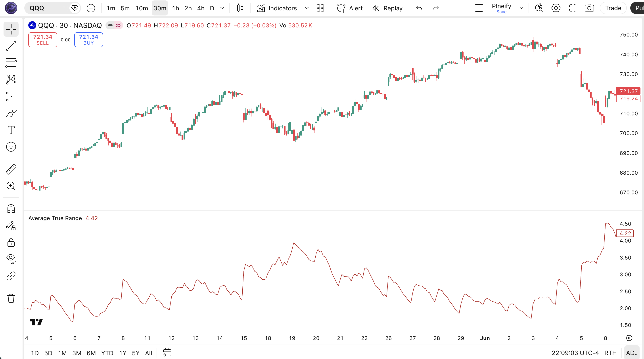Open the layout setup square icon
This screenshot has width=644, height=359.
point(479,8)
